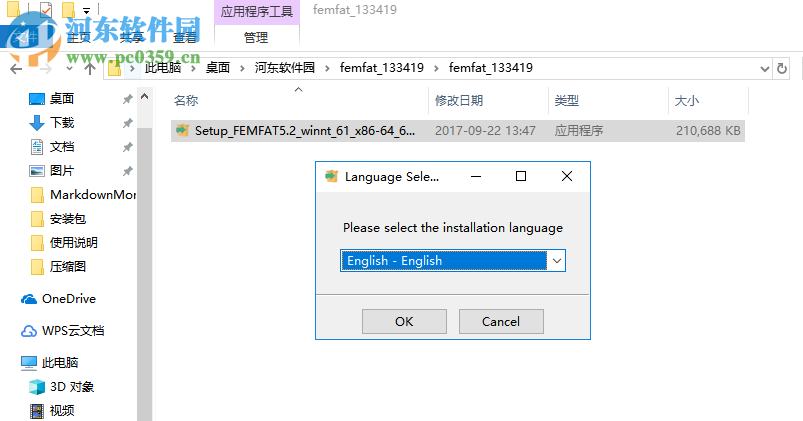Expand chevron after 河东软件园 breadcrumb
Viewport: 803px width, 421px height.
point(327,68)
